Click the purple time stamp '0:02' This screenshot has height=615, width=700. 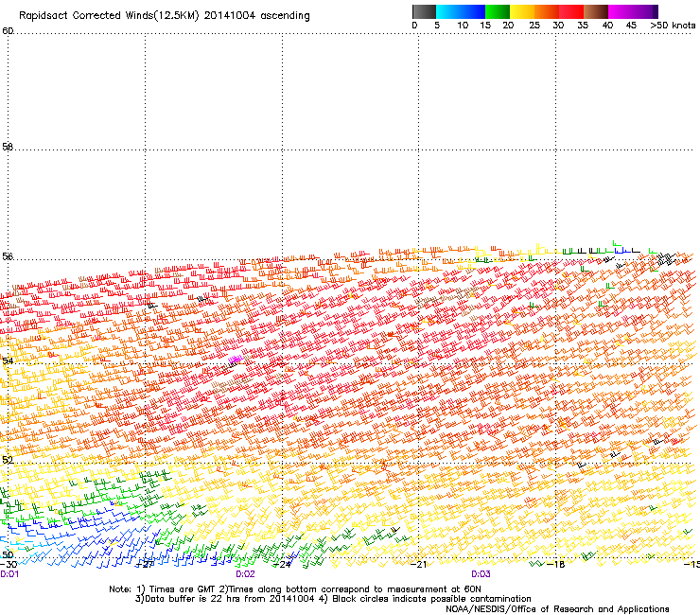pos(246,574)
